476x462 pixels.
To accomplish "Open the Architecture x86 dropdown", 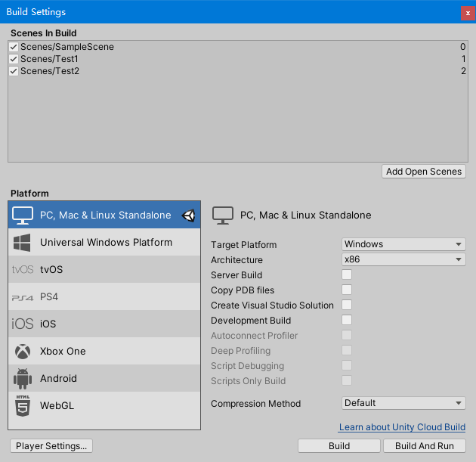I will point(403,259).
